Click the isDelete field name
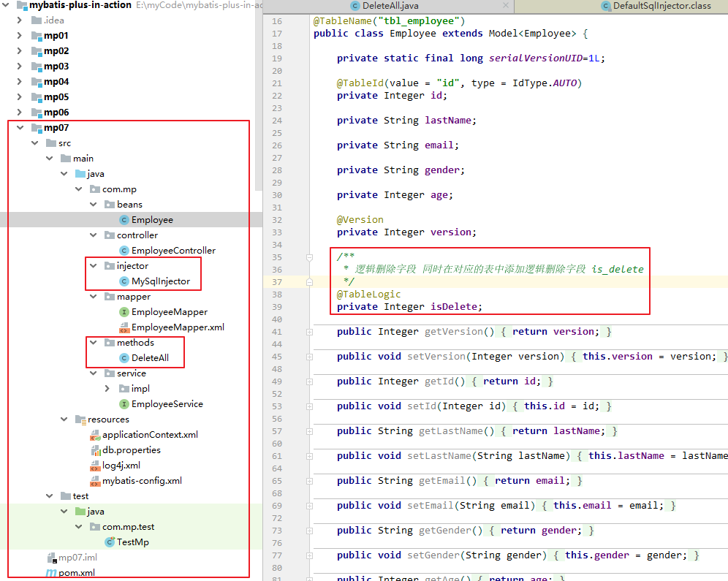The width and height of the screenshot is (728, 581). 454,307
